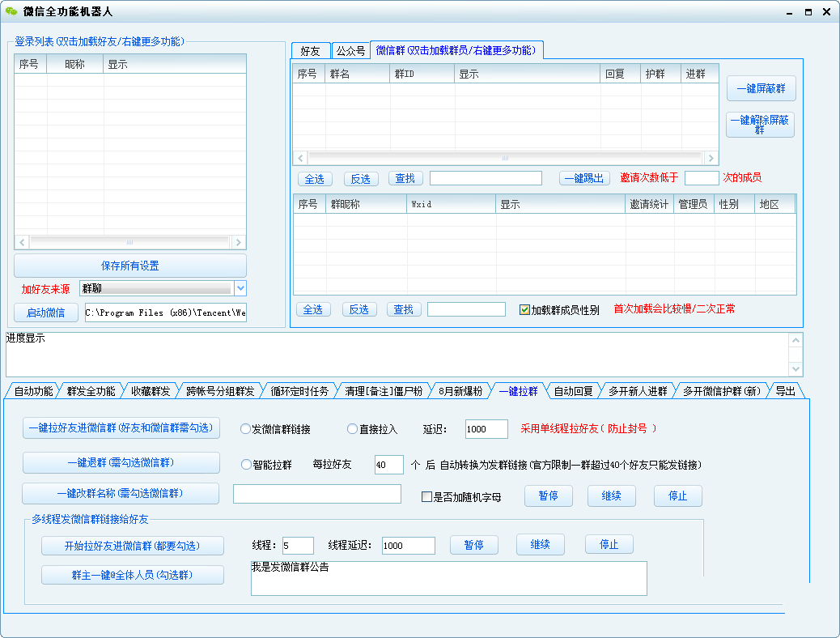The image size is (840, 638).
Task: Click the 保存所有设置 button
Action: (130, 266)
